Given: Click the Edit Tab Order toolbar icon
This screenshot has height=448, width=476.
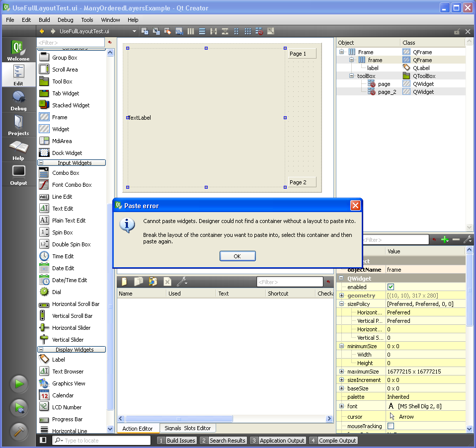Looking at the screenshot, I should pyautogui.click(x=179, y=31).
